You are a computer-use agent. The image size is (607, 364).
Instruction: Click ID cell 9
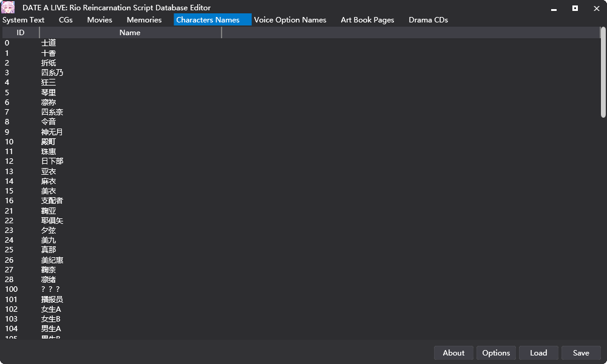coord(7,132)
